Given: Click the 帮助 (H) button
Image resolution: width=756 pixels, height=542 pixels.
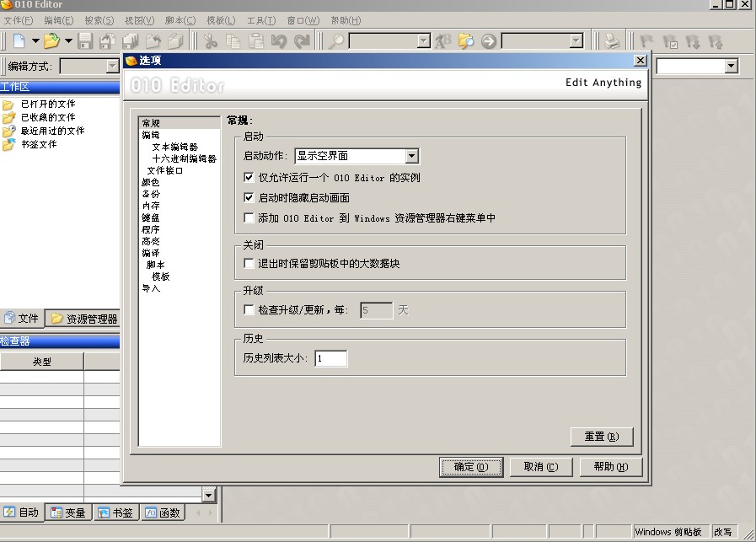Looking at the screenshot, I should [x=611, y=467].
